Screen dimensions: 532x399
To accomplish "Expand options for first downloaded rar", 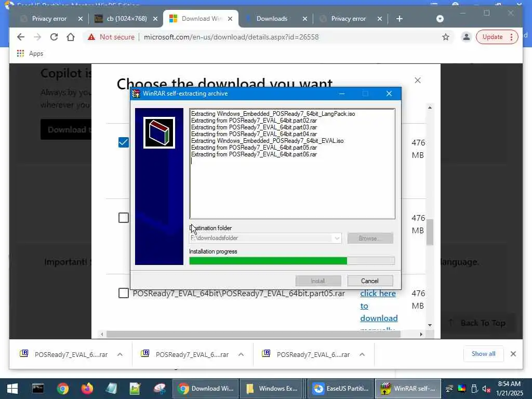I will coord(120,354).
